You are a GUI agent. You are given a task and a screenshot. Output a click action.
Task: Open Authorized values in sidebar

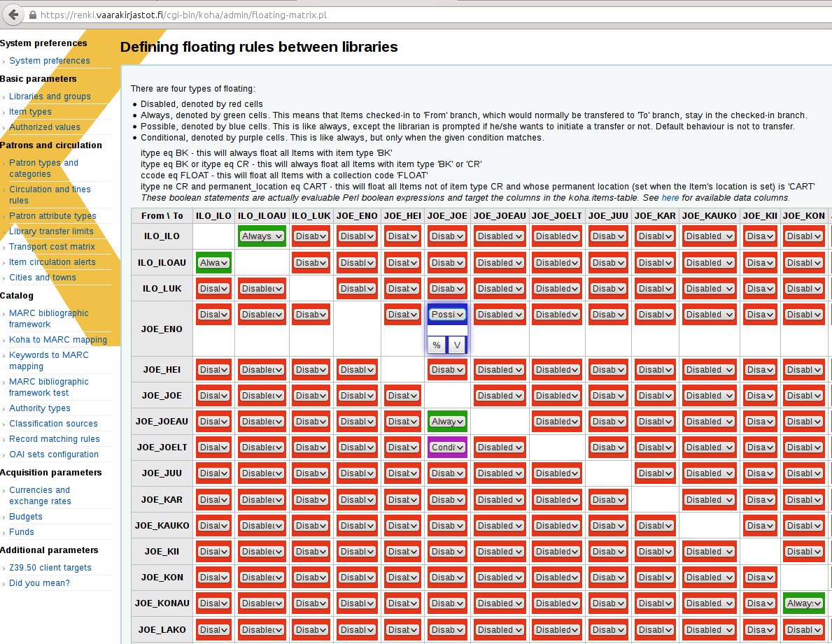(x=45, y=127)
